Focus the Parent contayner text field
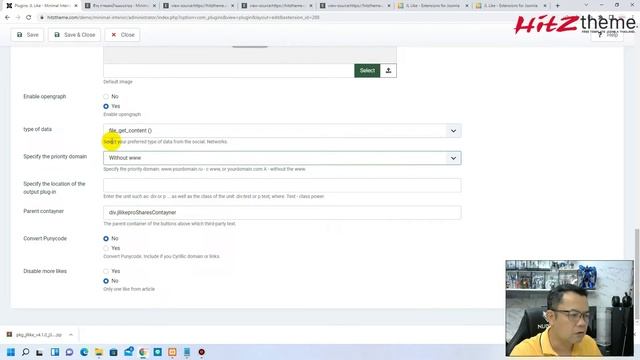Image resolution: width=640 pixels, height=360 pixels. (x=282, y=213)
